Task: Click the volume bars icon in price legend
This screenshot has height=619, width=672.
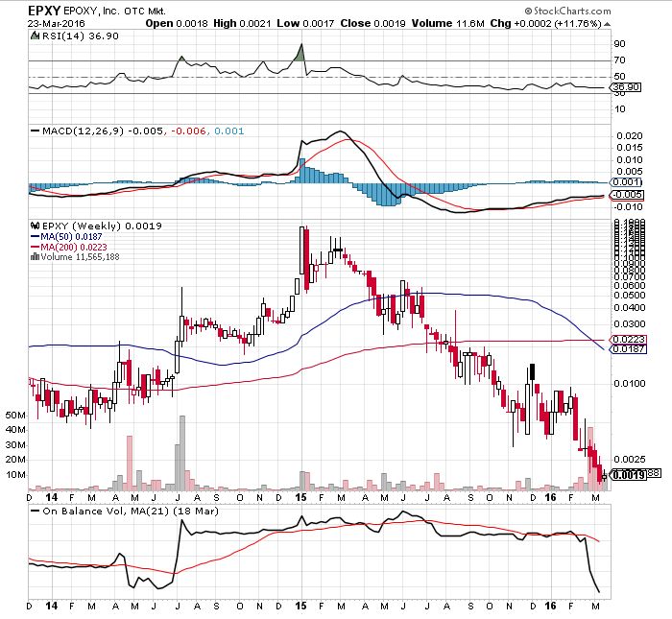Action: click(35, 256)
